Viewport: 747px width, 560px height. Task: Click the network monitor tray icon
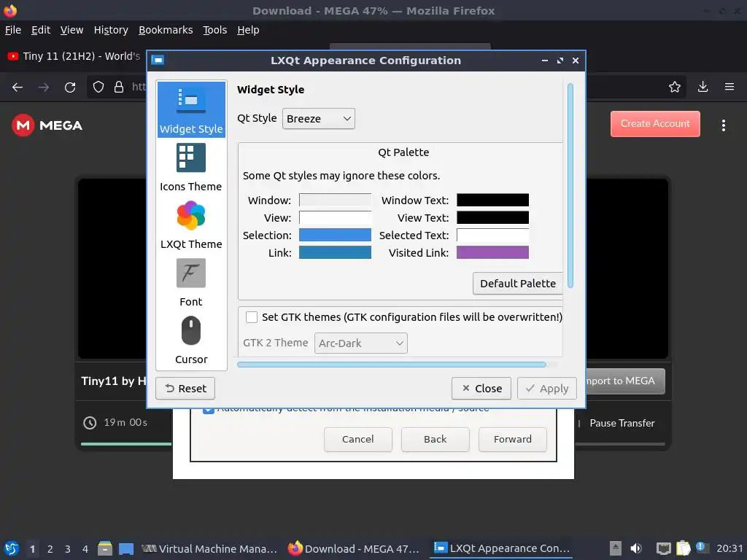(x=663, y=548)
